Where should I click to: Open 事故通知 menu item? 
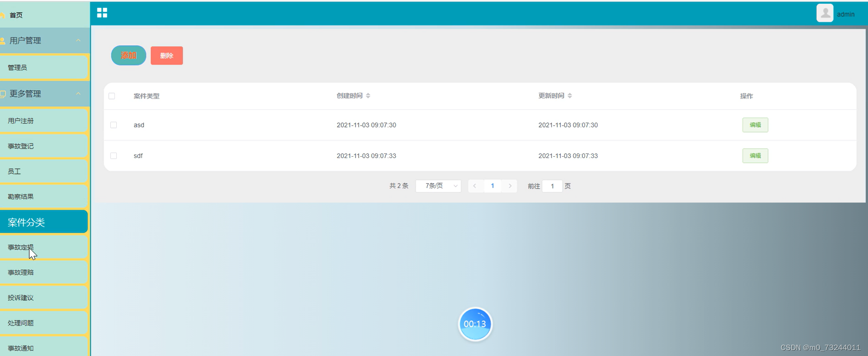point(44,347)
